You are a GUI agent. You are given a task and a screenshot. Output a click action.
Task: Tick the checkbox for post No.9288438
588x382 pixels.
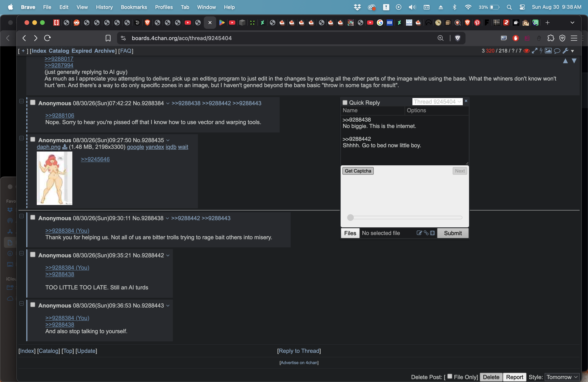click(33, 217)
